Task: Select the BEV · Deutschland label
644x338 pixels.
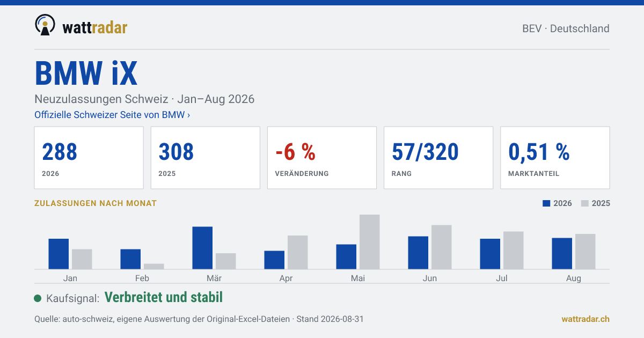Action: [566, 28]
